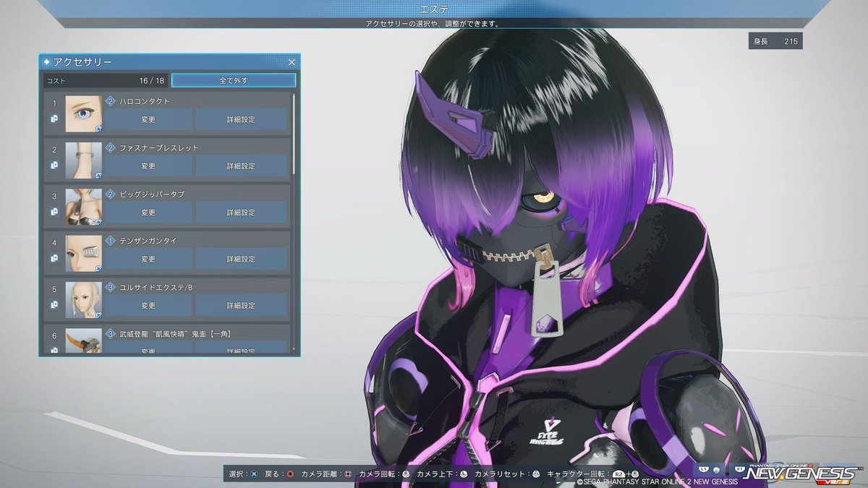This screenshot has height=488, width=868.
Task: Click the 武威登龍 鬼面【一角】 item name
Action: click(x=175, y=334)
